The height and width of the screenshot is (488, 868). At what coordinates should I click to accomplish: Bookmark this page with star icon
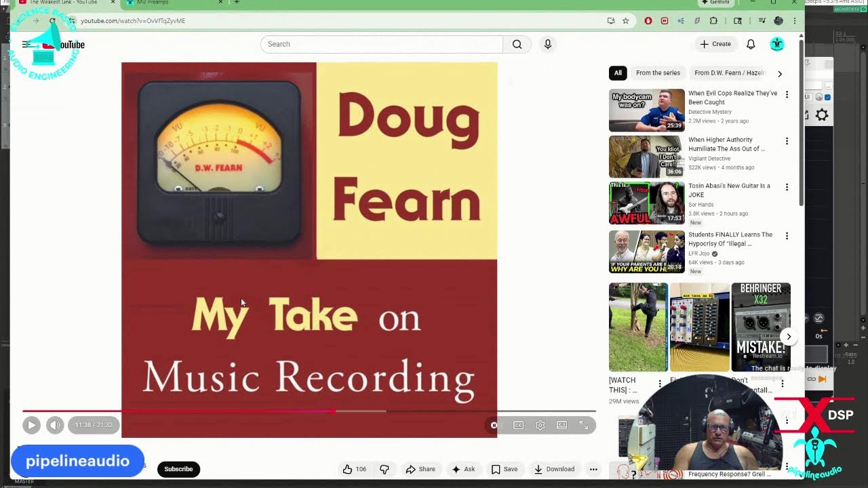pyautogui.click(x=625, y=21)
